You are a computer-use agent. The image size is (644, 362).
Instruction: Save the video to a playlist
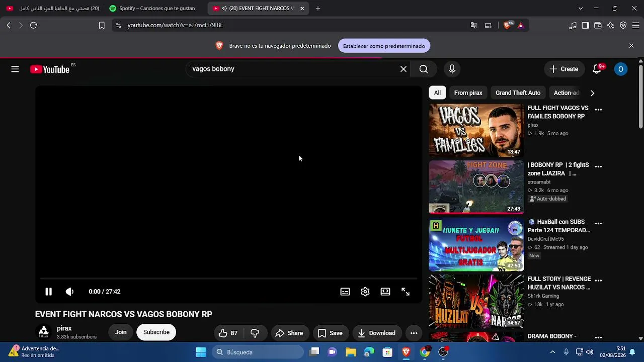(330, 333)
